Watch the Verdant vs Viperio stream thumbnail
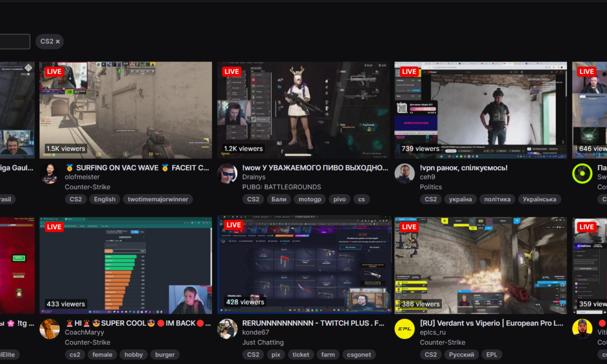Screen dimensions: 607x364 point(481,265)
